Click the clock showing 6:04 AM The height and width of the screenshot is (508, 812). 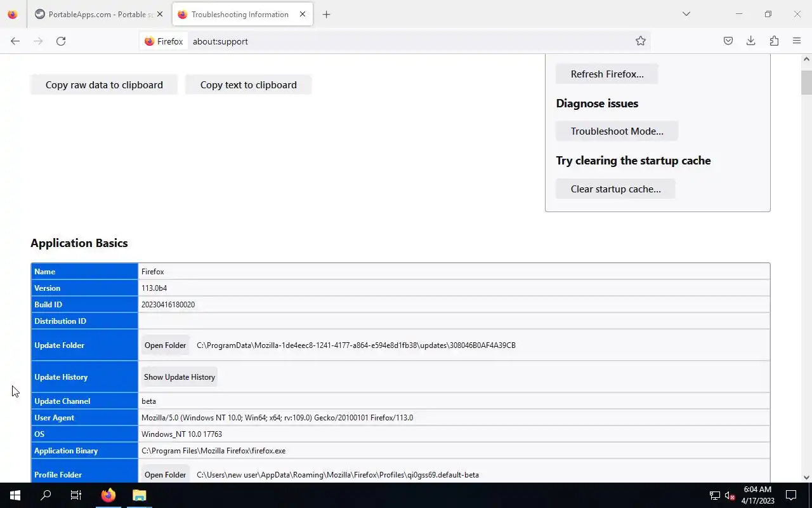tap(757, 490)
